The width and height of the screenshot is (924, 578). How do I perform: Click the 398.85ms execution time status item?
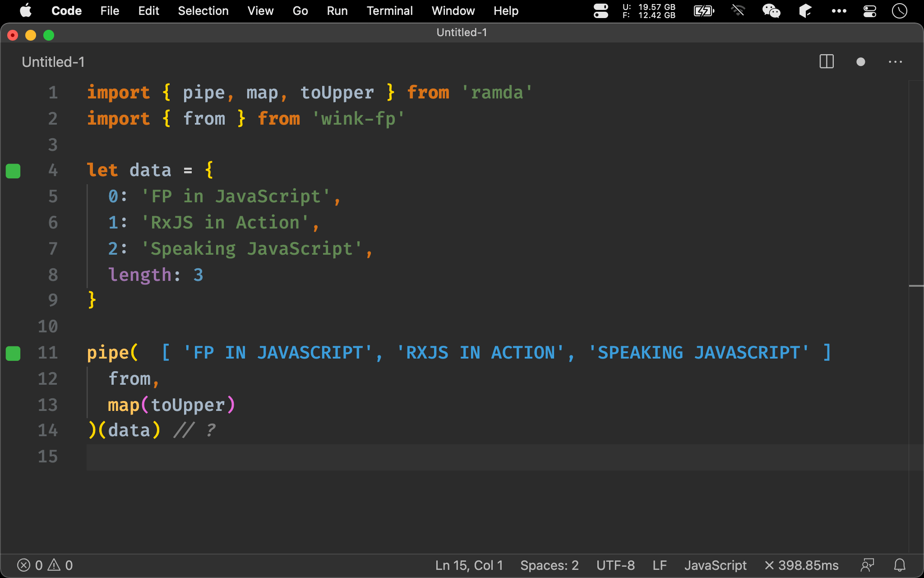[x=801, y=565]
